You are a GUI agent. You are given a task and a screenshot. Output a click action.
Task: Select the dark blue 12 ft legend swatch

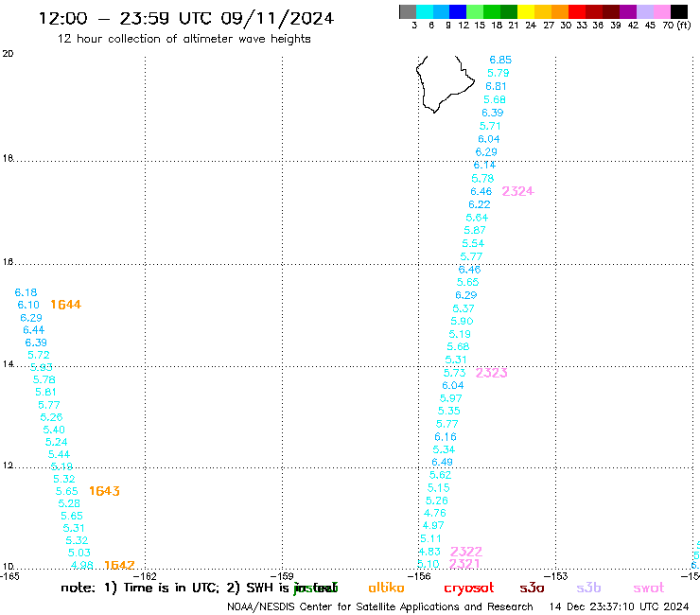coord(458,12)
